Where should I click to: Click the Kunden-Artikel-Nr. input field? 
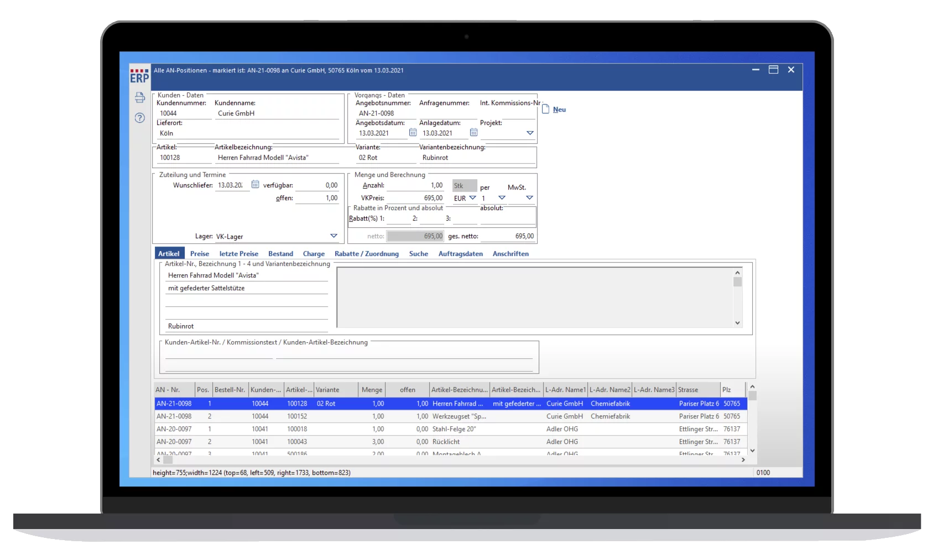(218, 353)
